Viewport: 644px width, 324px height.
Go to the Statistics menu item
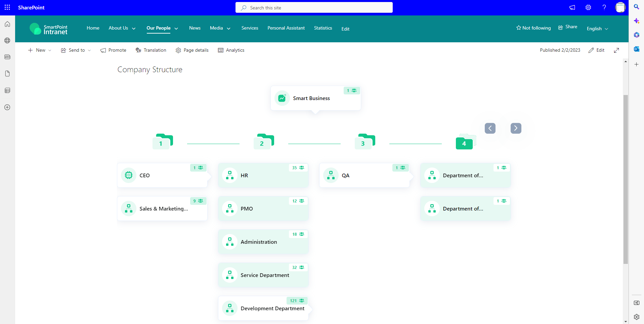(x=323, y=28)
